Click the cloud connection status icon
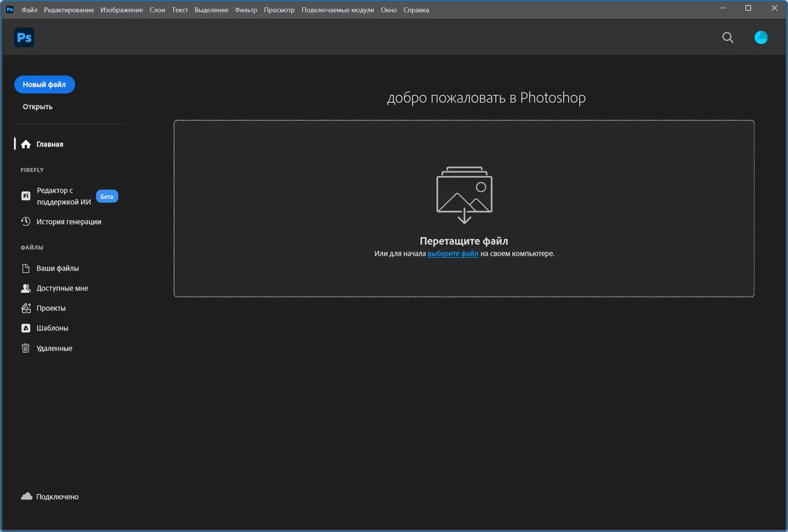Screen dimensions: 788x532 [x=27, y=497]
